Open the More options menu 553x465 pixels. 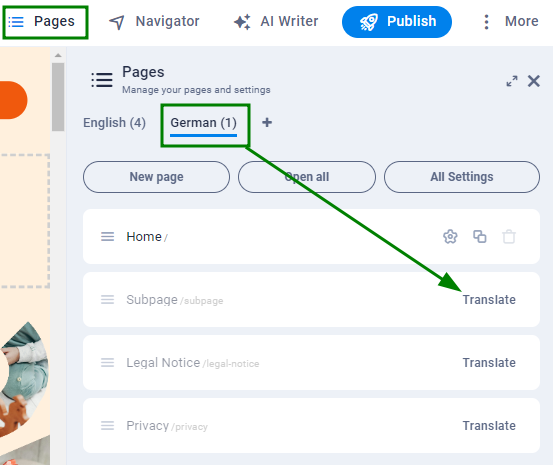coord(510,22)
